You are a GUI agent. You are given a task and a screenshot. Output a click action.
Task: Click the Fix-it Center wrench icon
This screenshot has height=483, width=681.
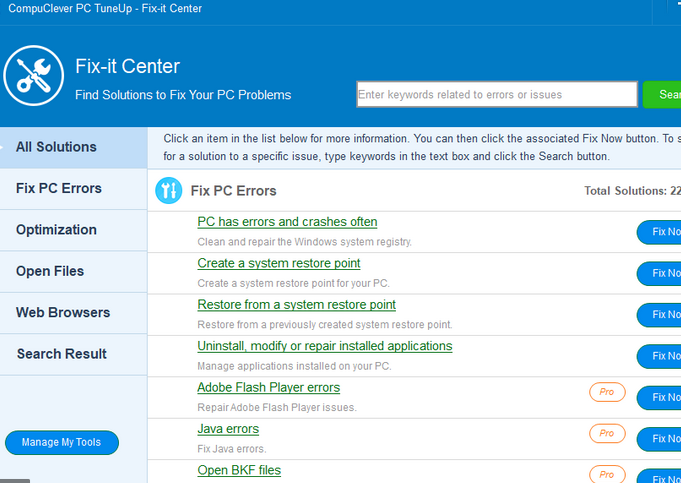point(34,78)
